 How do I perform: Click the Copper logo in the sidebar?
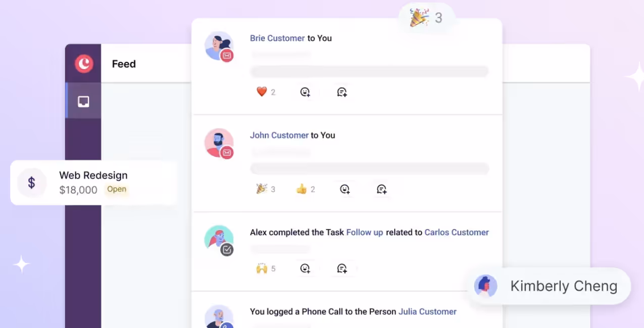tap(84, 64)
